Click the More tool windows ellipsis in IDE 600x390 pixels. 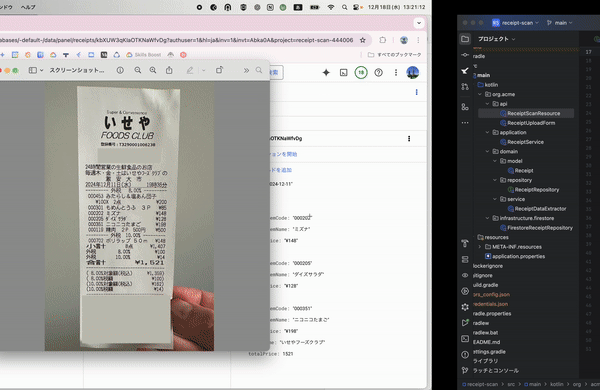[465, 123]
